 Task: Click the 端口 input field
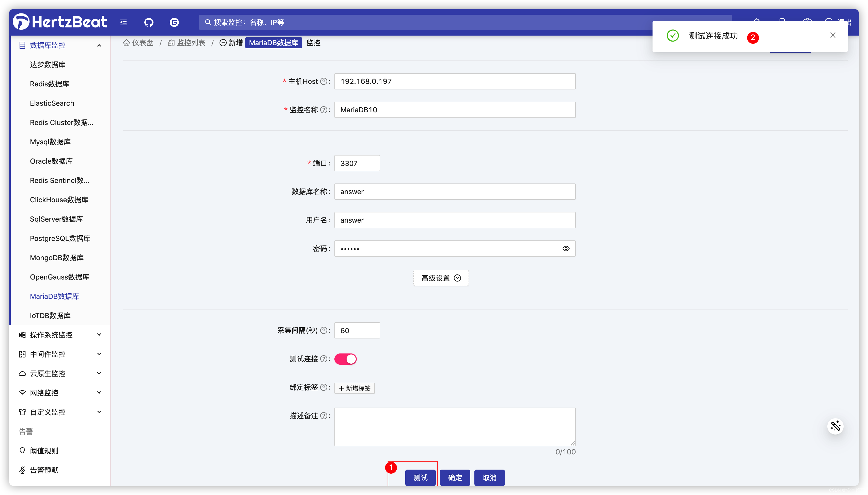[357, 163]
